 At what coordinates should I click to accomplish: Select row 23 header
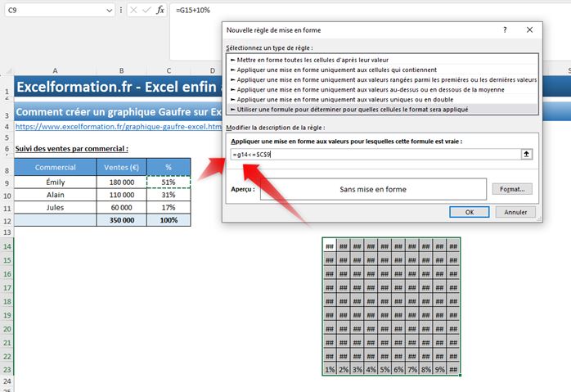(x=7, y=369)
